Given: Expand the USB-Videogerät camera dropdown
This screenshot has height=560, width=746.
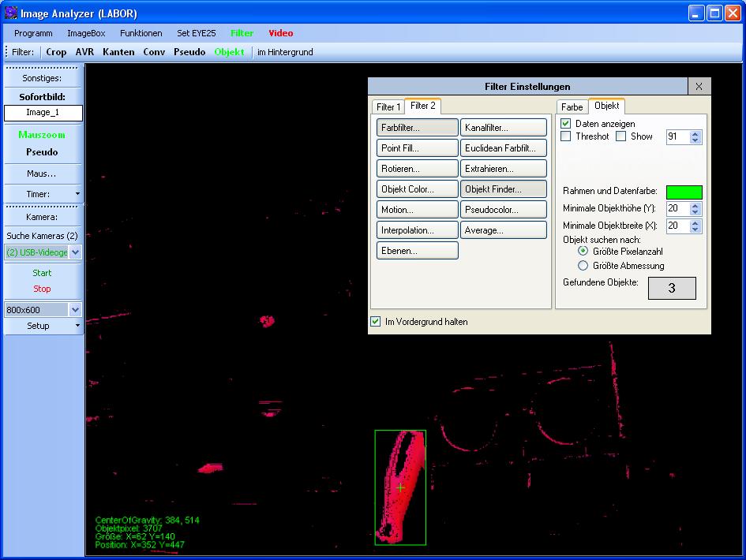Looking at the screenshot, I should pos(75,252).
